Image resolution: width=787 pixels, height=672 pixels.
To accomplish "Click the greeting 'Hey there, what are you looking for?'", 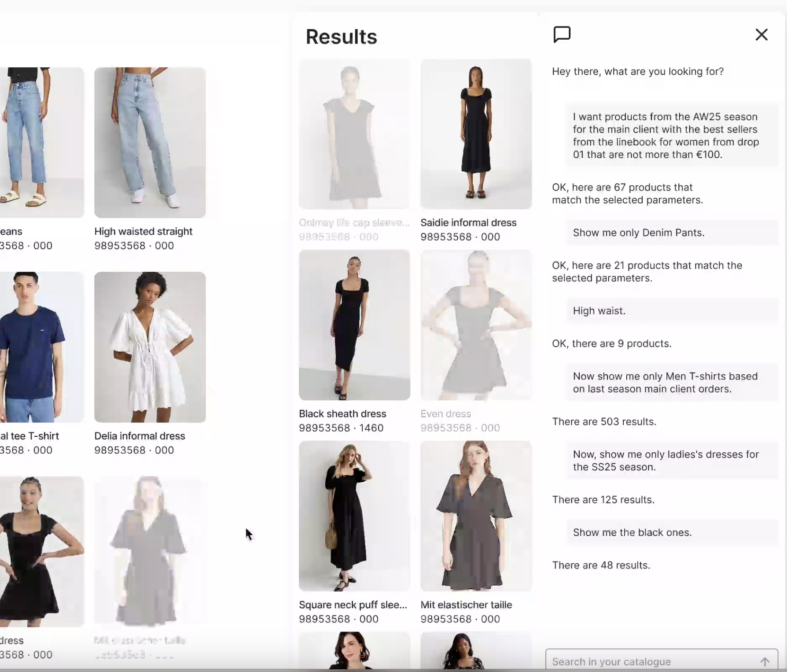I will (x=638, y=71).
